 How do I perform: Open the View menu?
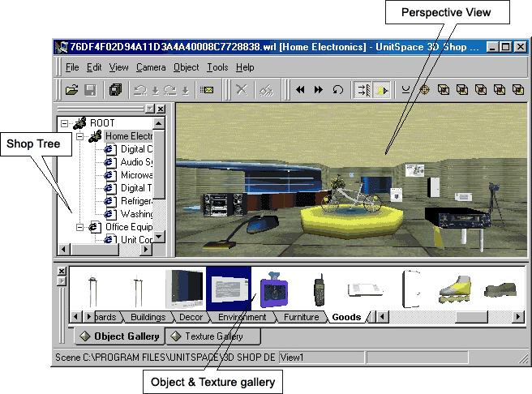[x=118, y=67]
